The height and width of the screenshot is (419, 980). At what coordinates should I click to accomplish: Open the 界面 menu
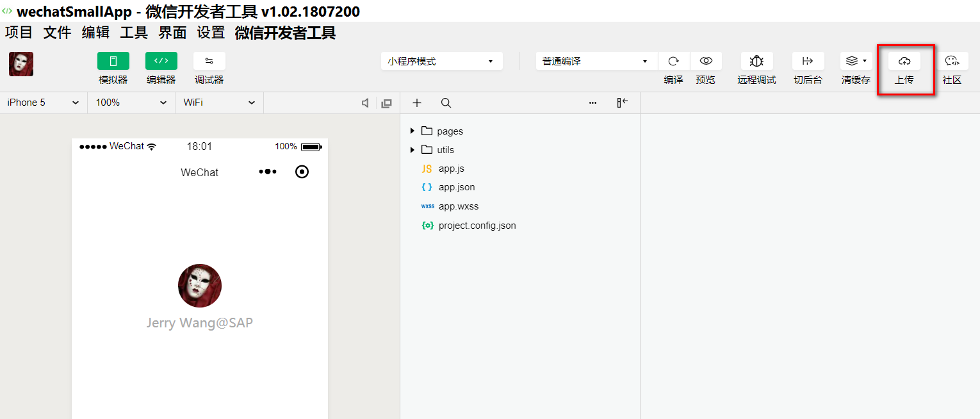[173, 33]
